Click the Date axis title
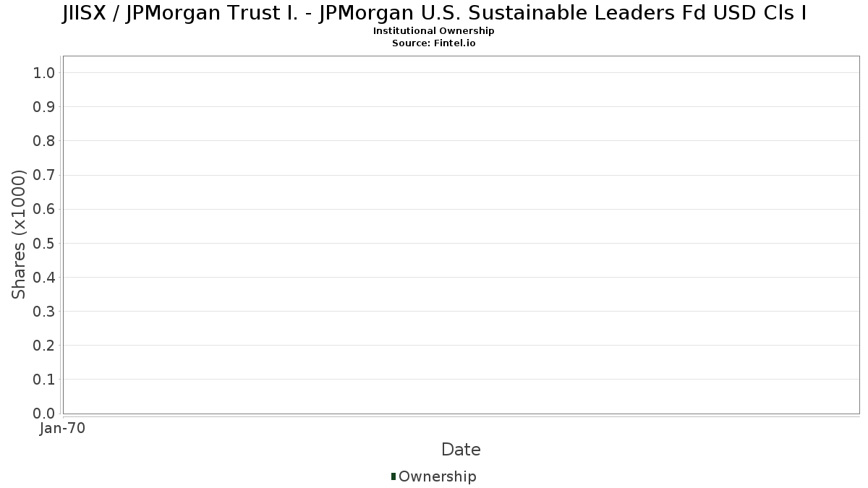Viewport: 868px width, 488px height. coord(461,450)
